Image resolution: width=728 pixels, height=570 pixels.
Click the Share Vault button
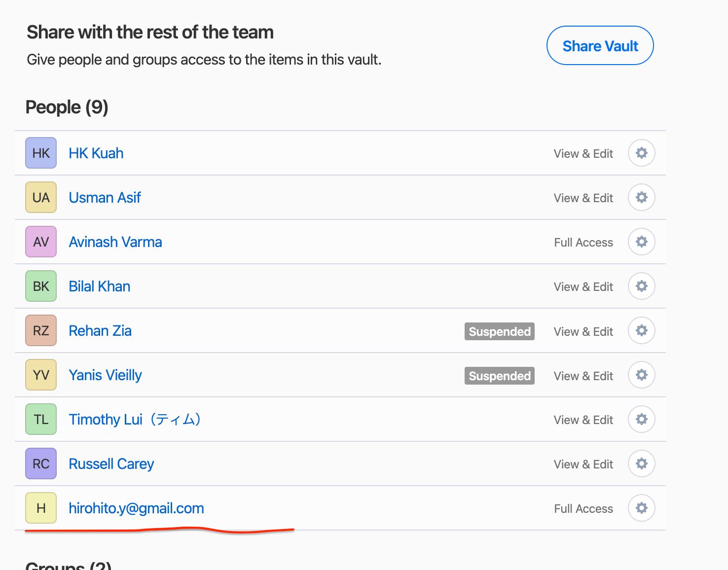click(x=600, y=46)
